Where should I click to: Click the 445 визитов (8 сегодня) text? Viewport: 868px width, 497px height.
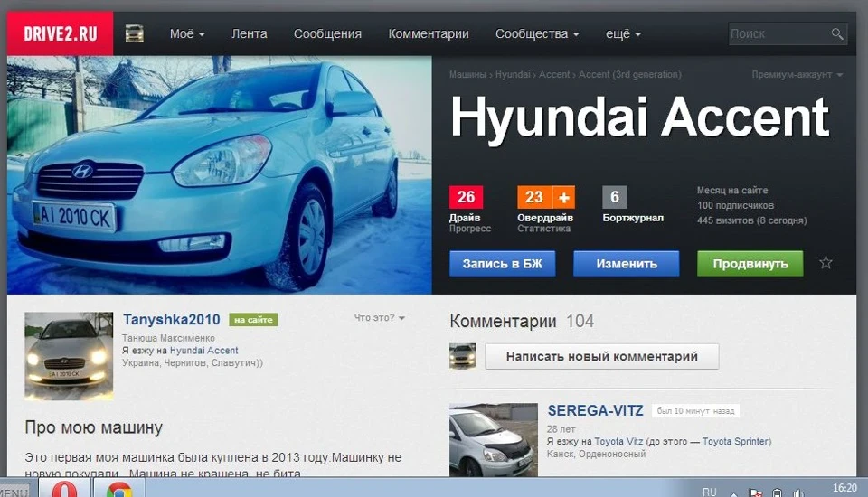click(751, 220)
